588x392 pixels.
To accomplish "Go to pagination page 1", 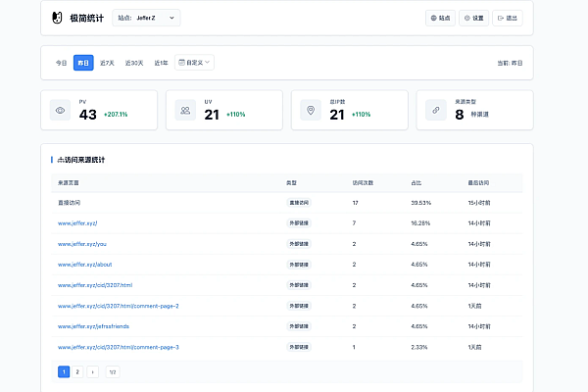I will coord(64,371).
